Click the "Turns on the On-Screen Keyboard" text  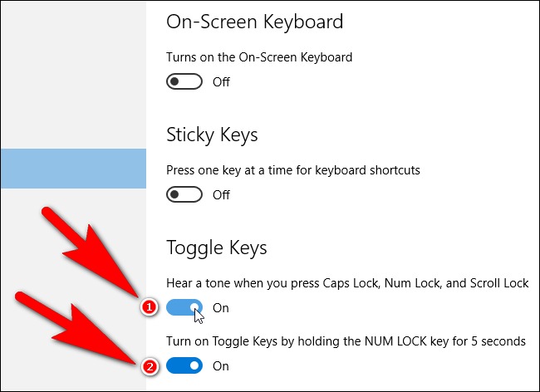[x=260, y=57]
